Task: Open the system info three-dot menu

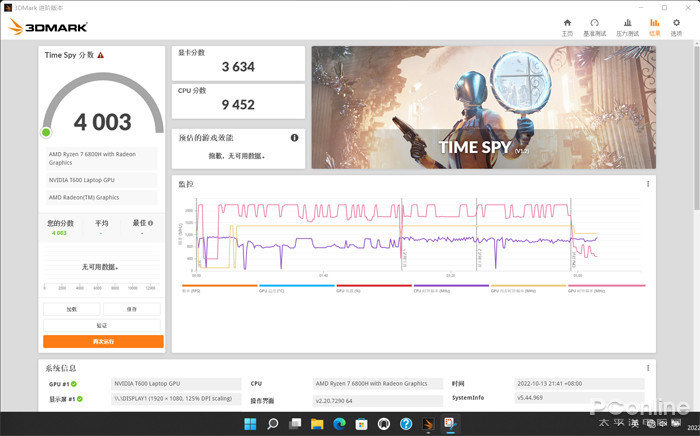Action: point(648,368)
